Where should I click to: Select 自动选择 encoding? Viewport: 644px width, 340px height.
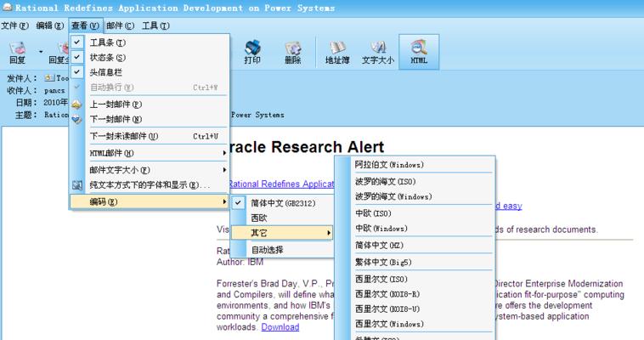click(x=283, y=250)
